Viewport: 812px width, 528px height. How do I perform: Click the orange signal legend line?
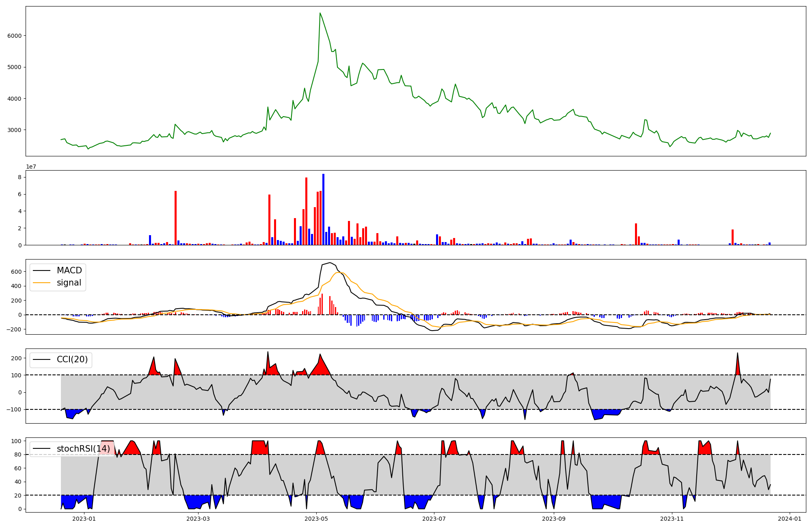tap(42, 283)
